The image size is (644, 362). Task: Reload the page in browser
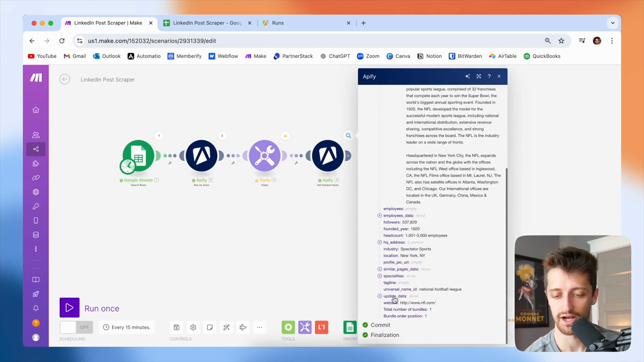[x=62, y=41]
